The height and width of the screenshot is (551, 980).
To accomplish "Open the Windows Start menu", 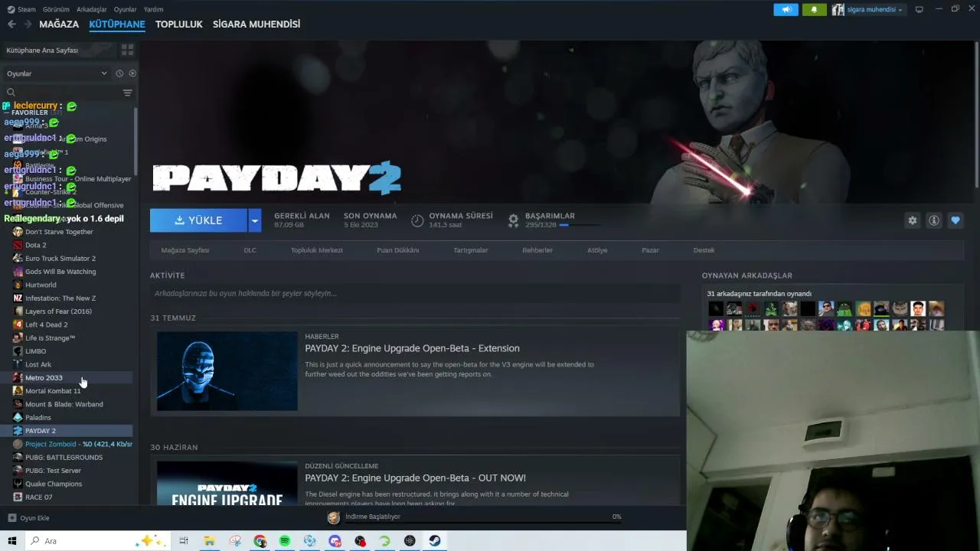I will click(11, 541).
